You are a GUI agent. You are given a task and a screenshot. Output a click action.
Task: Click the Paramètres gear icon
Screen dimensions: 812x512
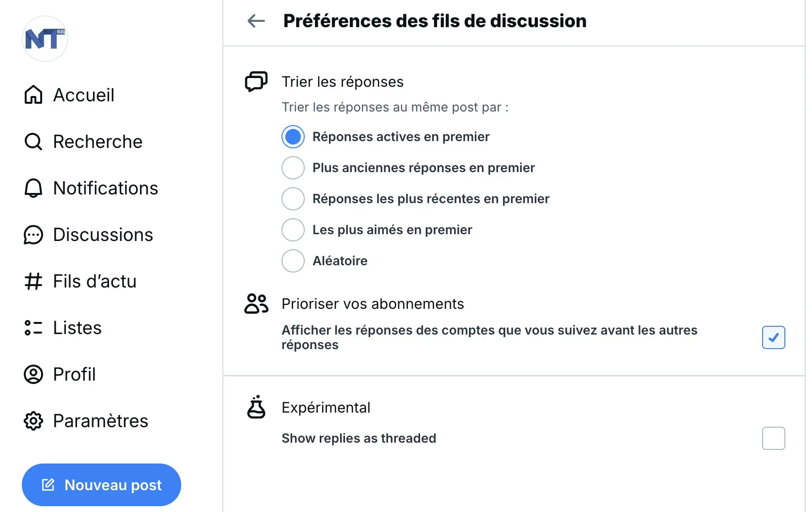pyautogui.click(x=33, y=421)
